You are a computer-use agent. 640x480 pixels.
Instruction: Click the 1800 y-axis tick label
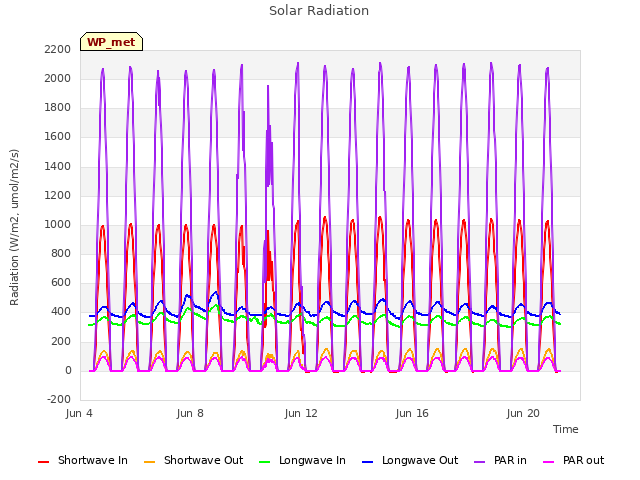(x=58, y=108)
